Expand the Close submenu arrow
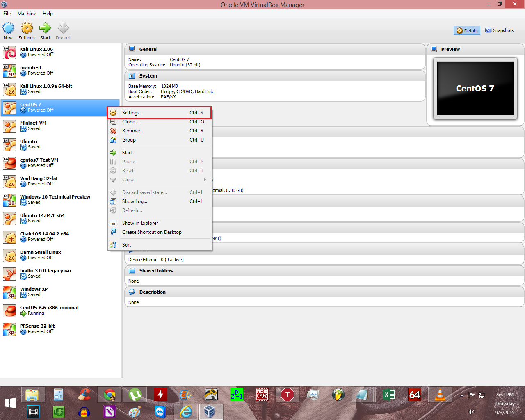 (205, 180)
